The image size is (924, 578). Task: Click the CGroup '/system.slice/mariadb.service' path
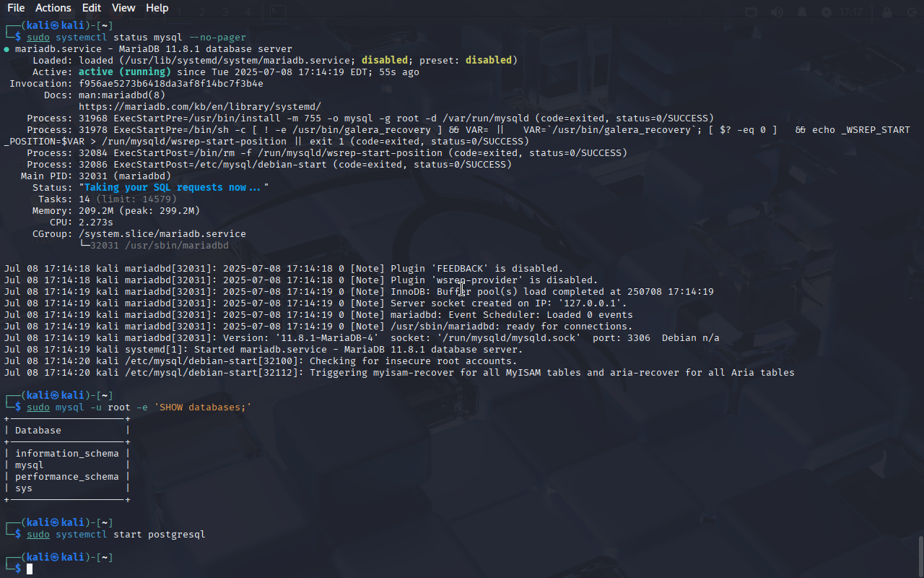(162, 233)
